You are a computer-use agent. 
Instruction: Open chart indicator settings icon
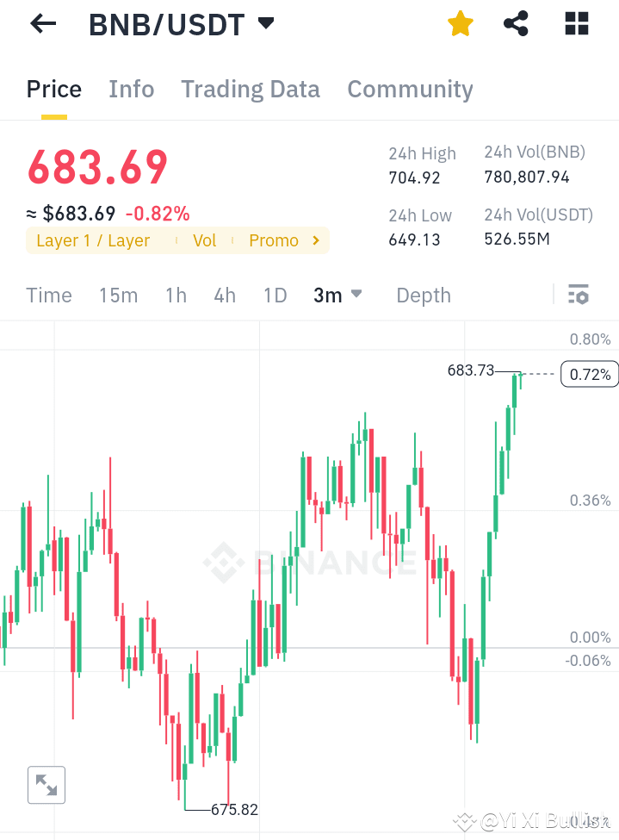[x=578, y=294]
